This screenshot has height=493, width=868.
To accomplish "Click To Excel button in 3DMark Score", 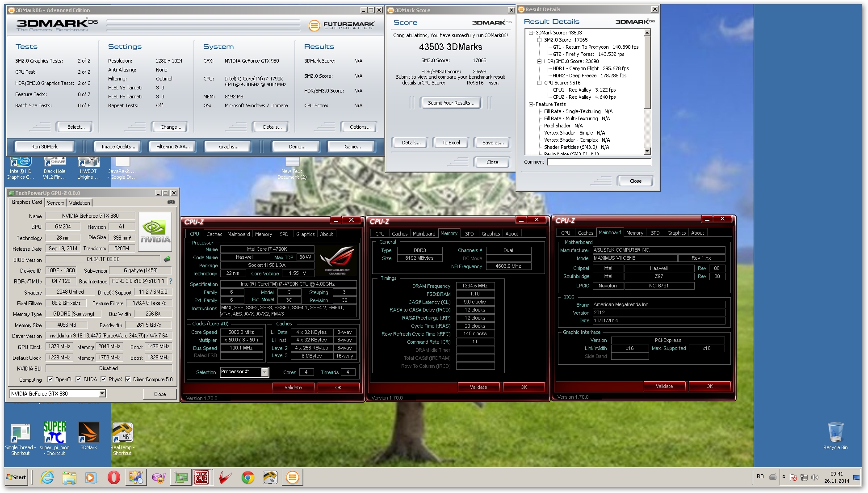I will point(451,143).
